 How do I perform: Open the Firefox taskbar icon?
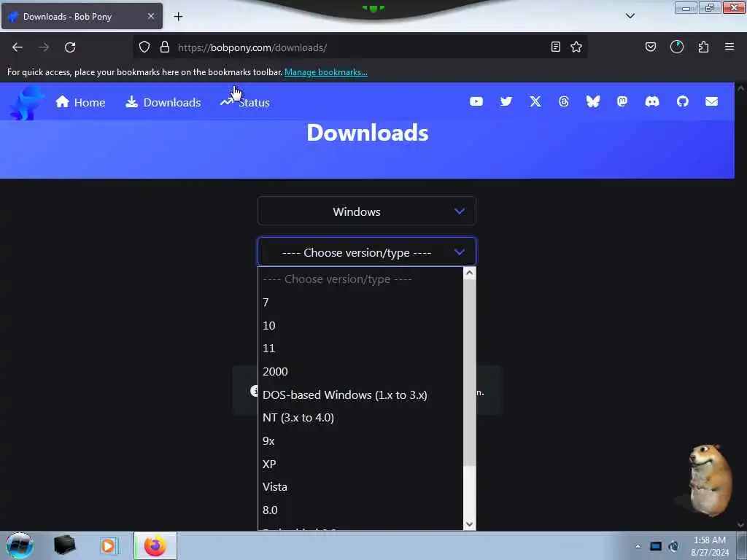click(x=155, y=545)
